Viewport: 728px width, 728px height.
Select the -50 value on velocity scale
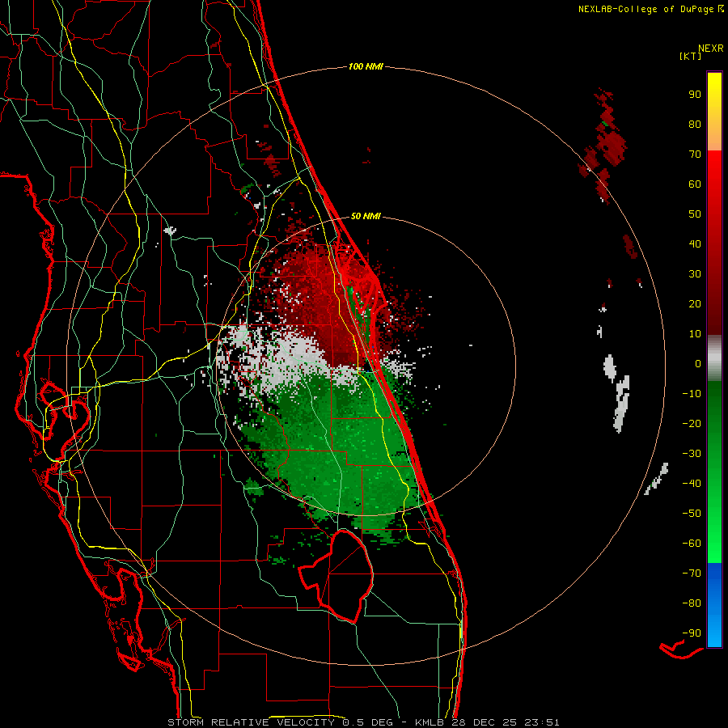692,514
